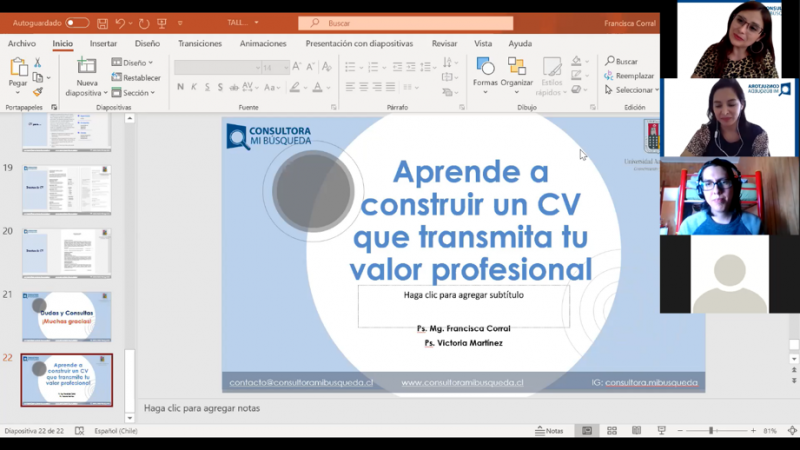
Task: Click Decrease font size icon
Action: [x=310, y=67]
